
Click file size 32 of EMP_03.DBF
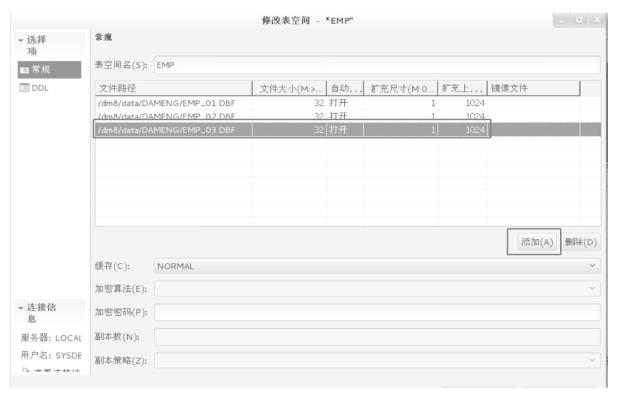point(319,130)
